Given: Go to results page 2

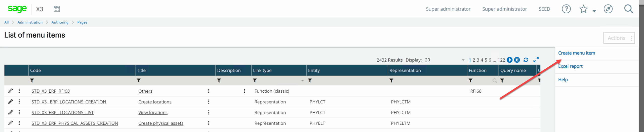Looking at the screenshot, I should point(474,60).
